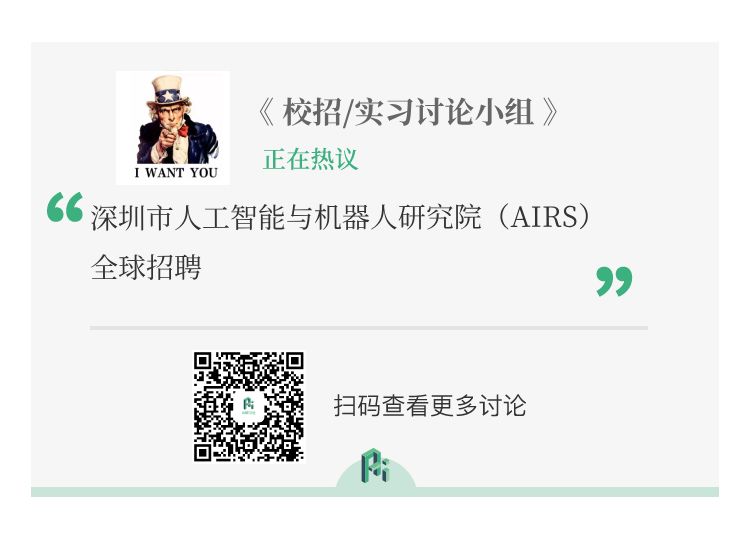Open the 深圳市人工智能与机器人研究院 (AIRS) post line
Image resolution: width=750 pixels, height=552 pixels.
point(341,217)
